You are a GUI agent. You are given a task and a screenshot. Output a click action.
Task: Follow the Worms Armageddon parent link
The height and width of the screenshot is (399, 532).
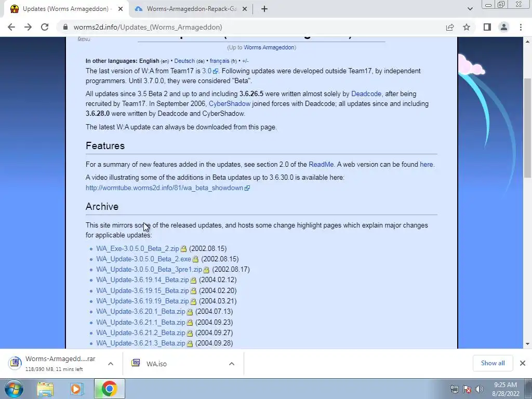269,47
